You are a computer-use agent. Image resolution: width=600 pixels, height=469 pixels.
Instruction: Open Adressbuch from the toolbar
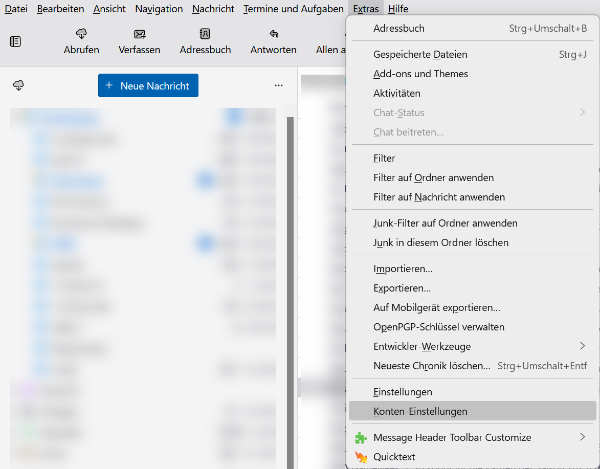(205, 34)
